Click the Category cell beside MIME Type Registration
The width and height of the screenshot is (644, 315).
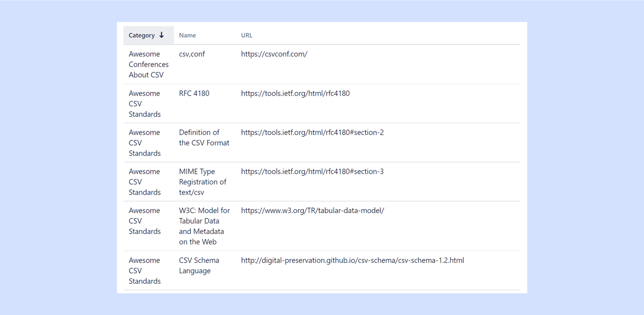click(145, 182)
